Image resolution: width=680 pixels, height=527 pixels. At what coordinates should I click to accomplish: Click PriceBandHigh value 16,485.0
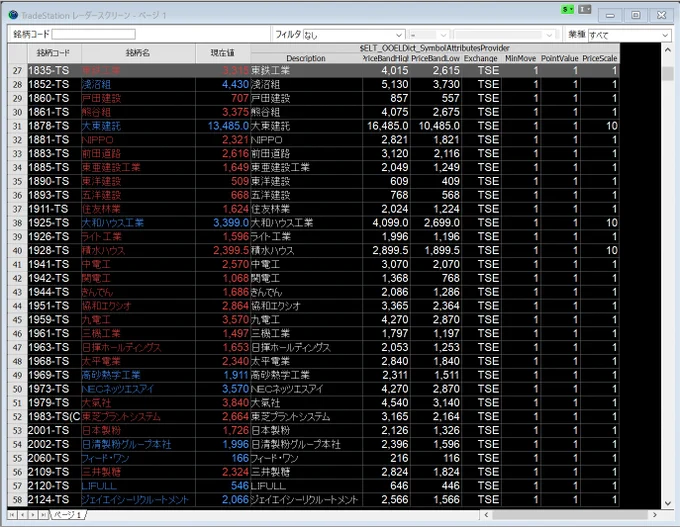pos(387,126)
